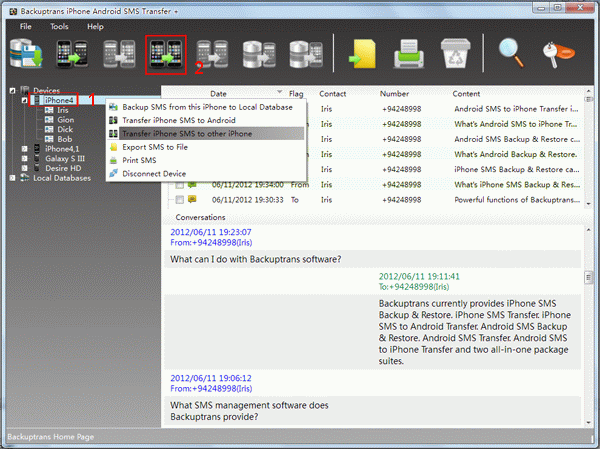Click the Number column header
The width and height of the screenshot is (600, 449).
[x=394, y=94]
